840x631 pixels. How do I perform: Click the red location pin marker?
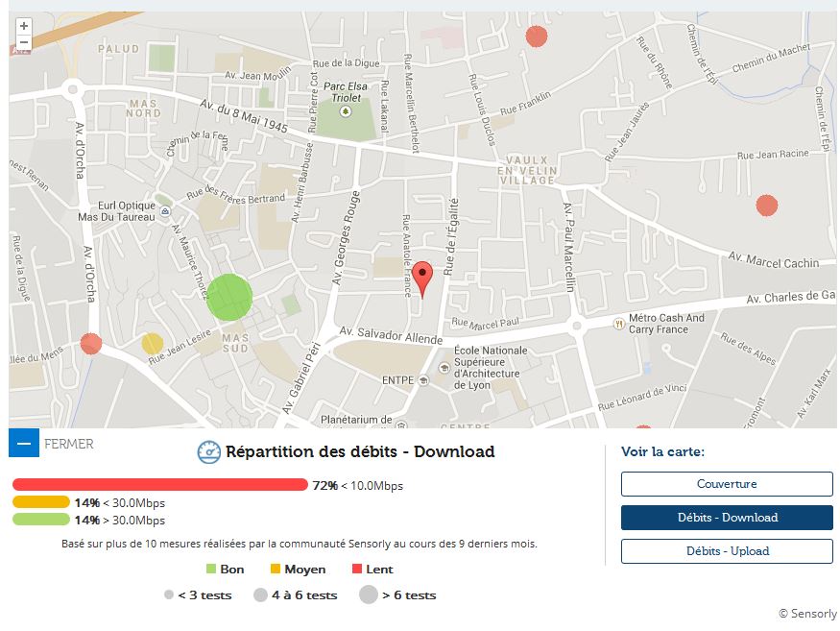(422, 279)
